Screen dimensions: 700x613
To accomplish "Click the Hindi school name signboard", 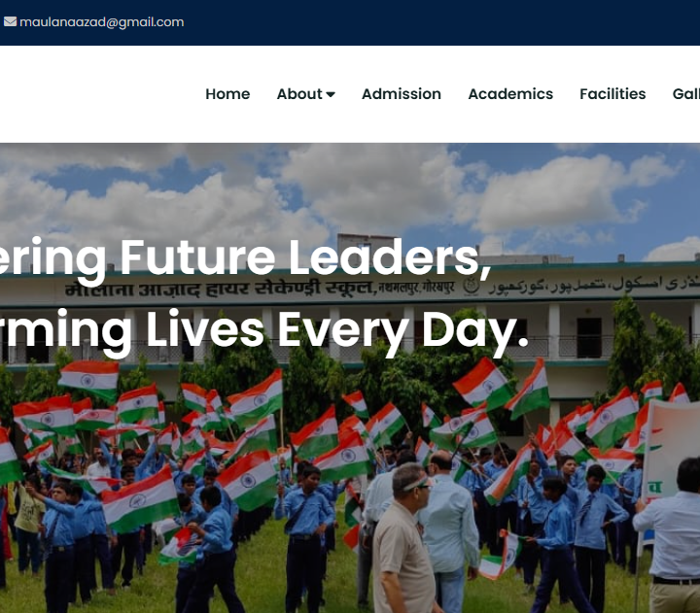I will [x=259, y=289].
